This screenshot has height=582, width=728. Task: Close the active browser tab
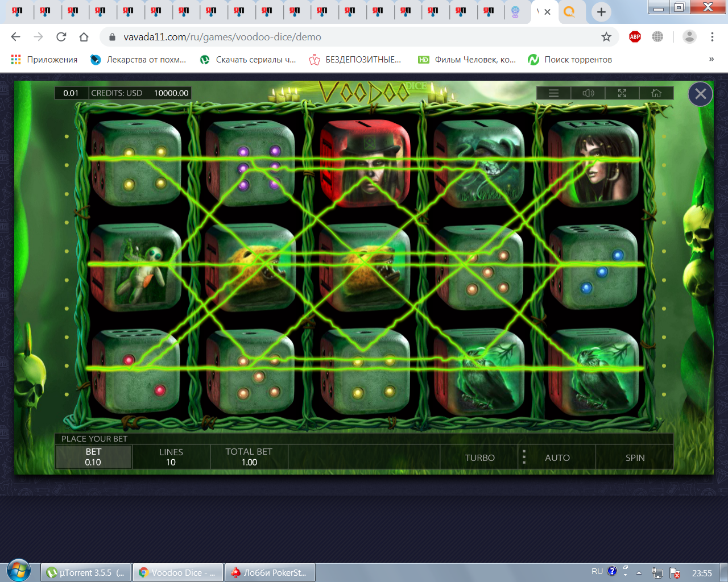coord(547,12)
